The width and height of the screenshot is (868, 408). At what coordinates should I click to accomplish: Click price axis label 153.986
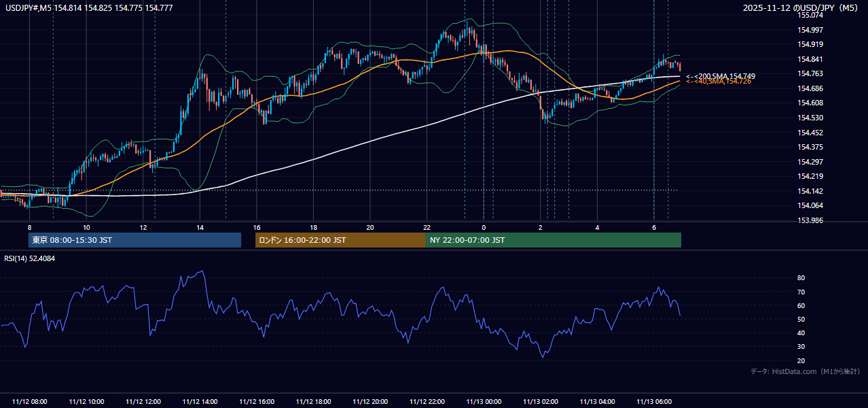point(810,220)
